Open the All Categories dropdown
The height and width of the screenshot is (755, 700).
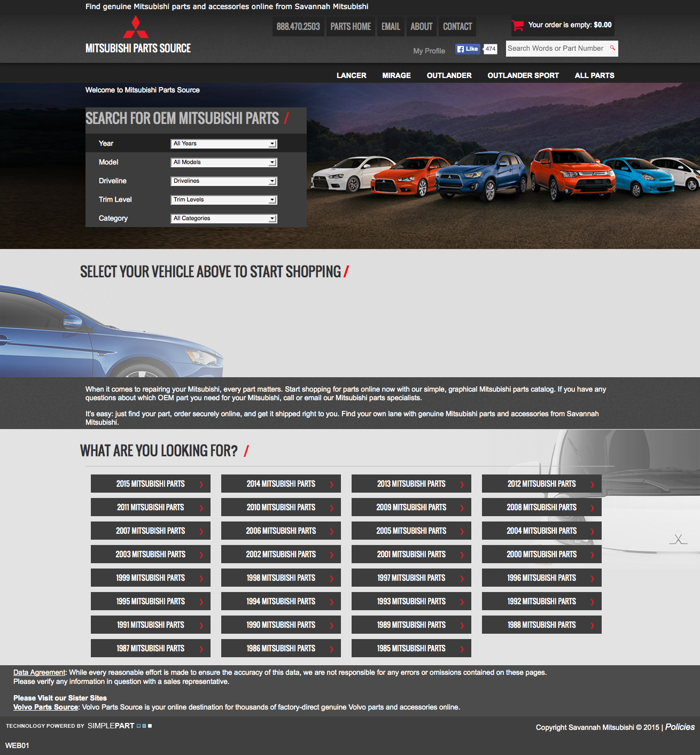[223, 219]
